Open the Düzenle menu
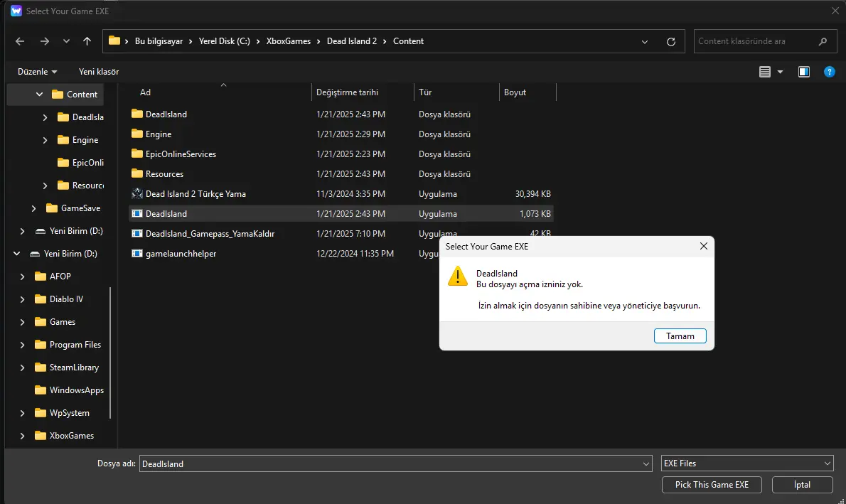The image size is (846, 504). (37, 72)
